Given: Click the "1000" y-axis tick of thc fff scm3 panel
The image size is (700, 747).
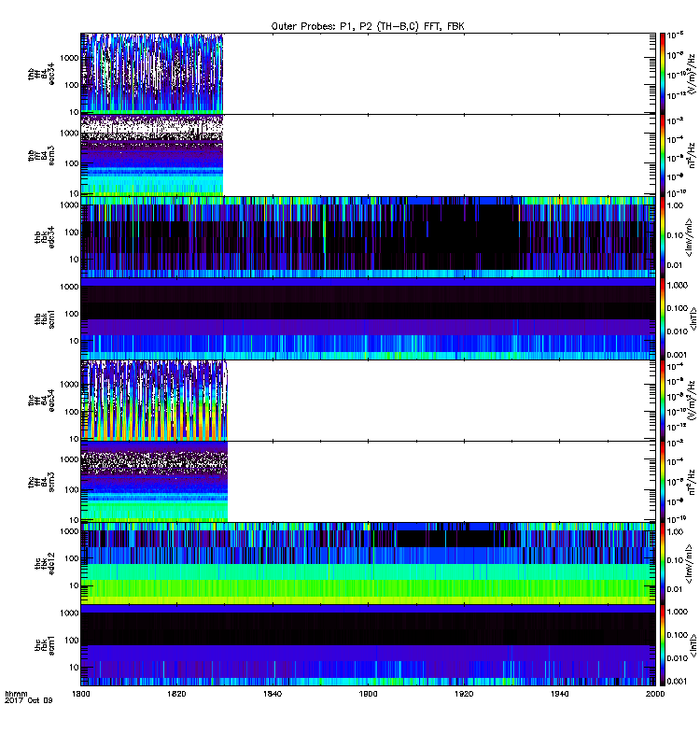Looking at the screenshot, I should [x=69, y=459].
